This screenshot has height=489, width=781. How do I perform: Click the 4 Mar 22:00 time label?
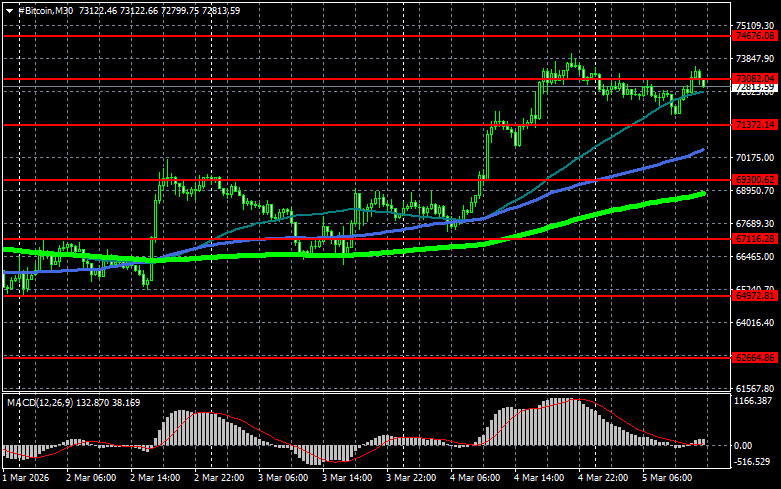coord(603,478)
